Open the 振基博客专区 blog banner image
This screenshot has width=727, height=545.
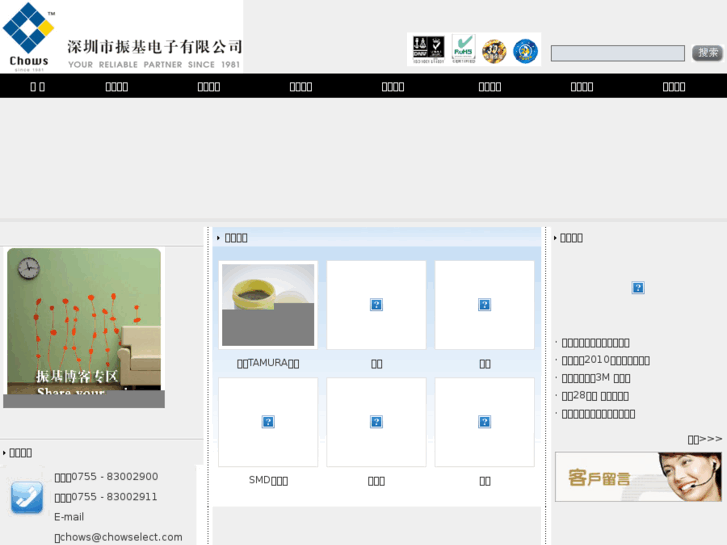84,327
